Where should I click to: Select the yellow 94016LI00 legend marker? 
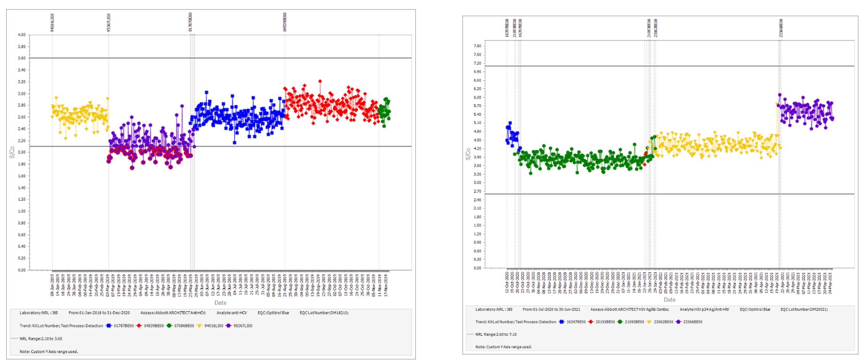pyautogui.click(x=199, y=325)
